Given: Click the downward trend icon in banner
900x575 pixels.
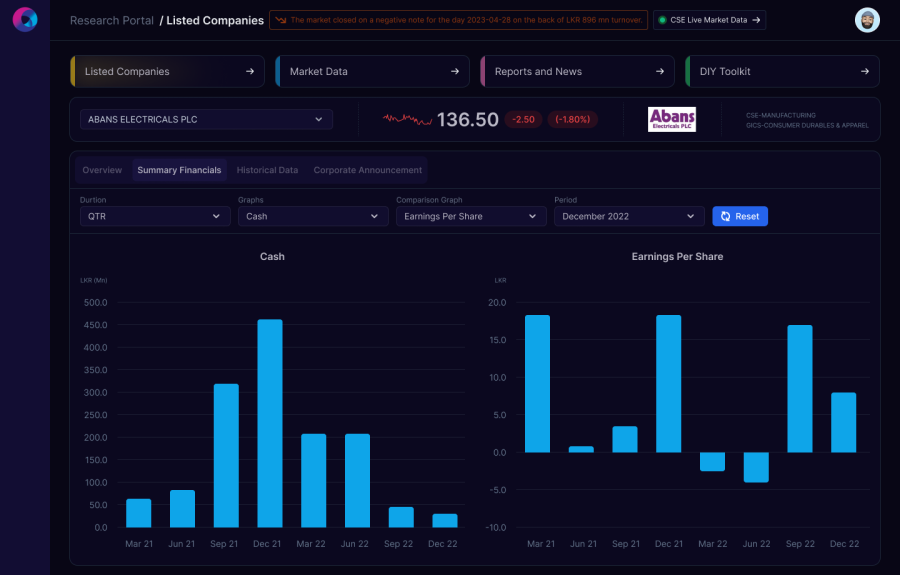Looking at the screenshot, I should 281,20.
